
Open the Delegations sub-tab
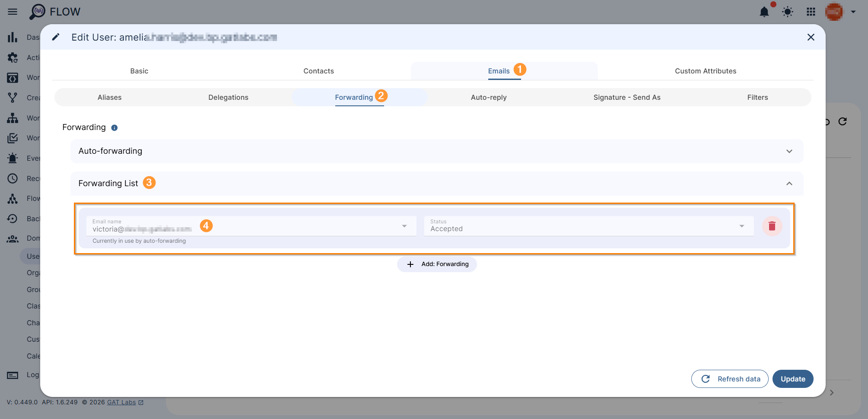point(228,97)
